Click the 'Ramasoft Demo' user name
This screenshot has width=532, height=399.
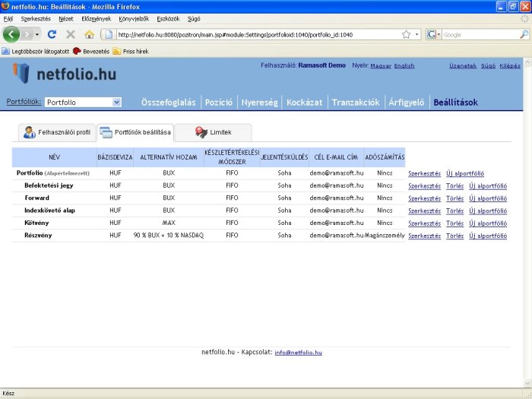pos(321,65)
